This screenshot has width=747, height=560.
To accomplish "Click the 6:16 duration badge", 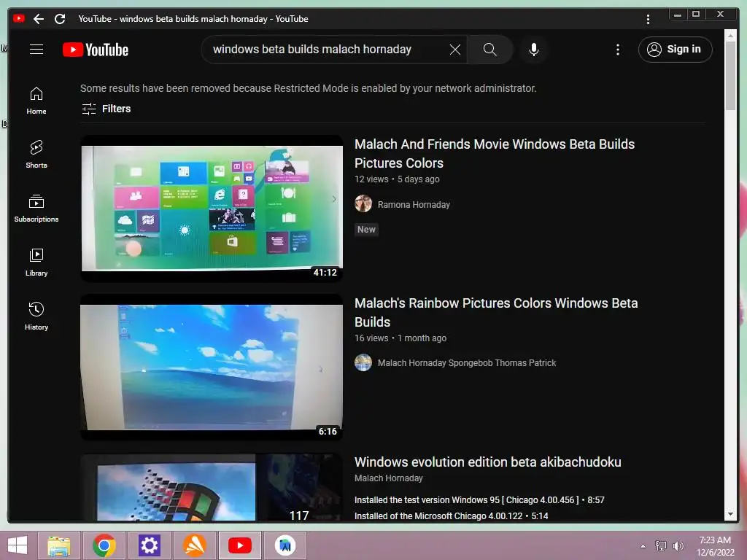I will (x=328, y=432).
